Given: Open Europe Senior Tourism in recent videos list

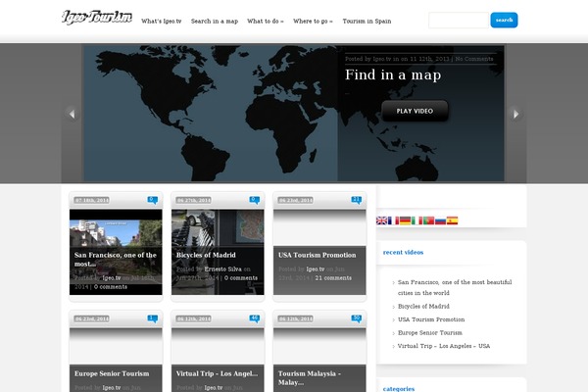Looking at the screenshot, I should tap(430, 332).
